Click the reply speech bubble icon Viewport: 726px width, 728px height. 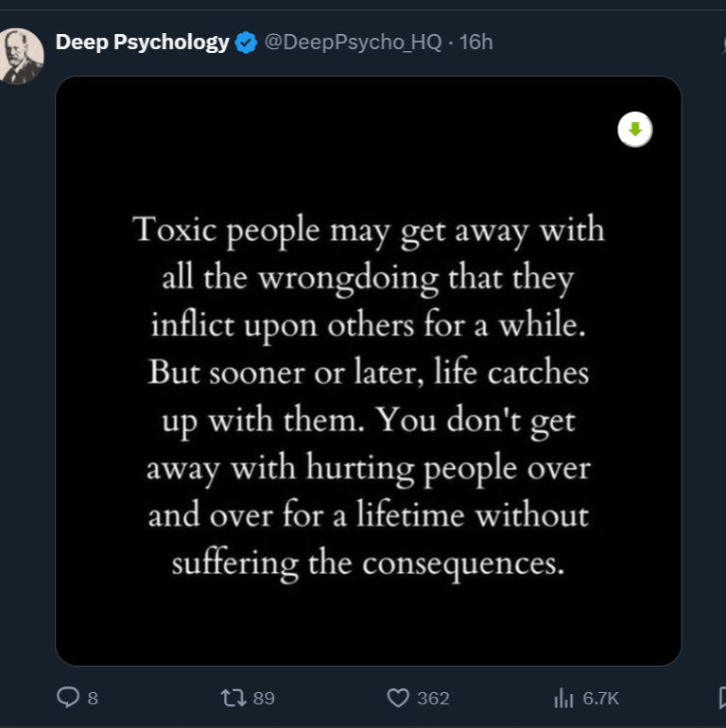68,698
